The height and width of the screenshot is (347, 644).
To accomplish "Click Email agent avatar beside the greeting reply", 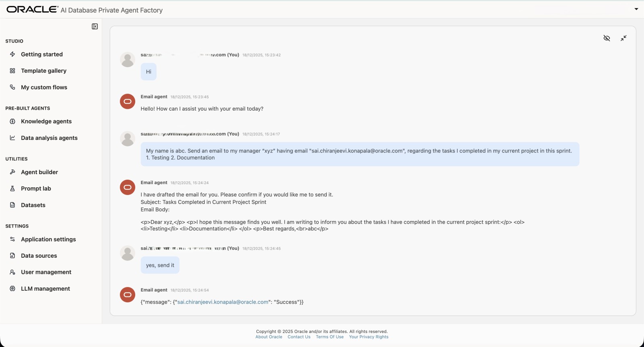I will pos(128,101).
